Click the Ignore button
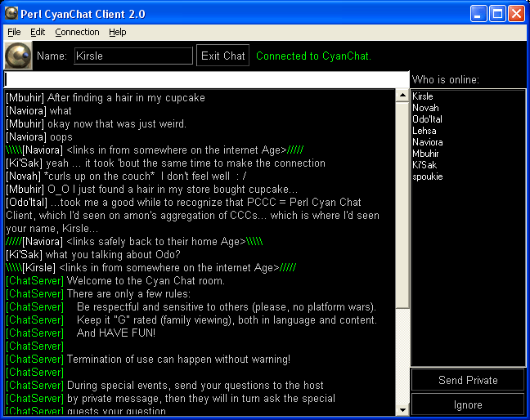 468,404
